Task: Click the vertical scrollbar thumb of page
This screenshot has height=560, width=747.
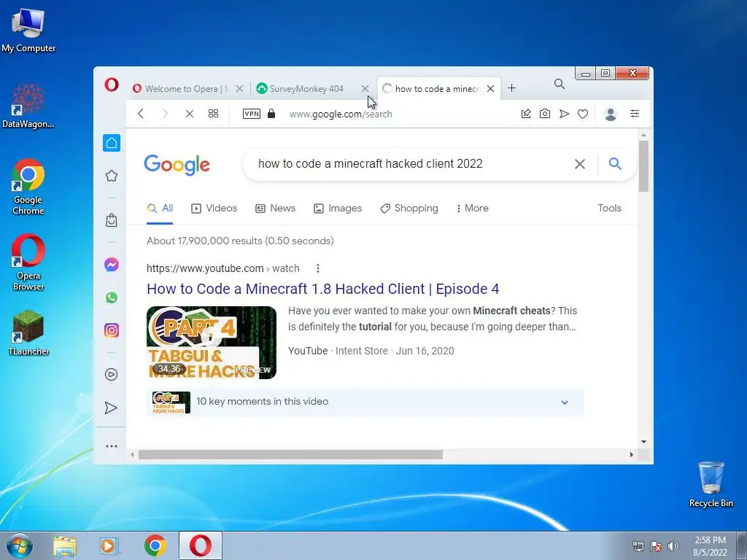Action: pos(643,166)
